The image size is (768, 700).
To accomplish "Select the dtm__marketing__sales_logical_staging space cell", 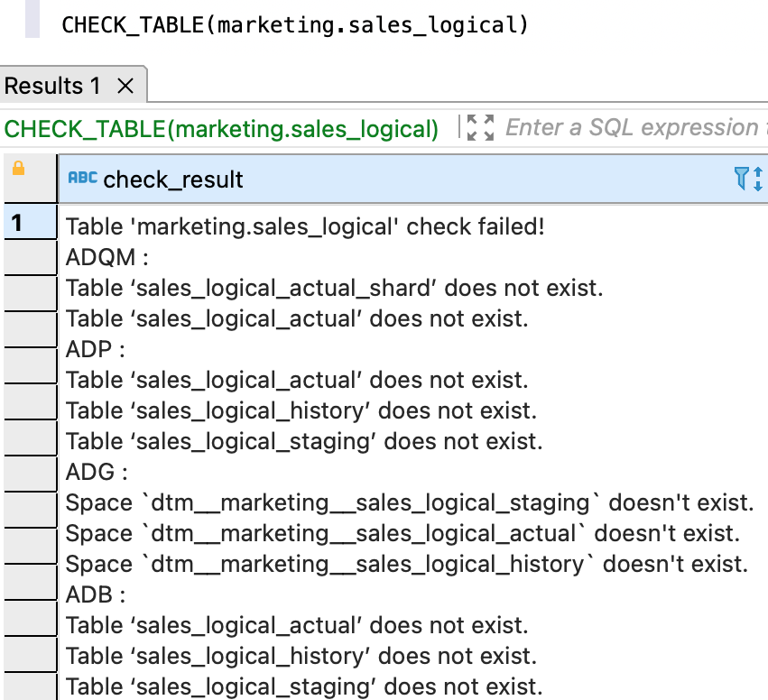I will pyautogui.click(x=409, y=502).
